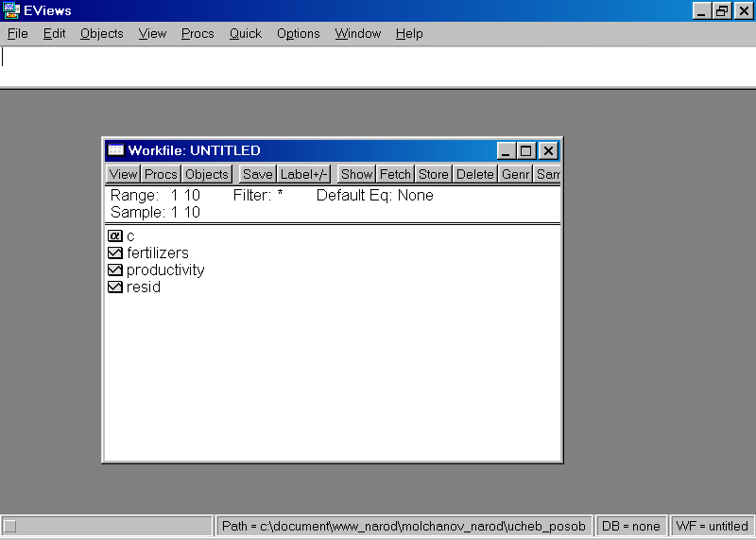Open the View menu in main menu bar
Screen dimensions: 756x540
pyautogui.click(x=152, y=33)
